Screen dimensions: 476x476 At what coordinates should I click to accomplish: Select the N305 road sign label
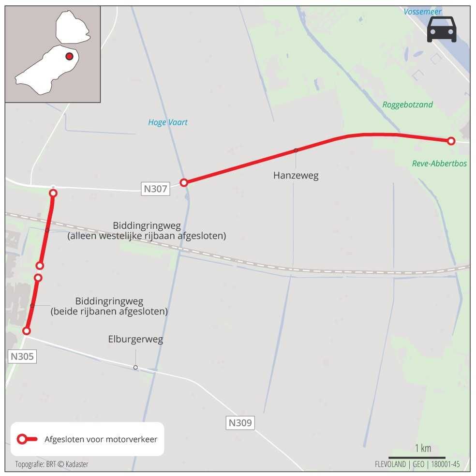22,356
